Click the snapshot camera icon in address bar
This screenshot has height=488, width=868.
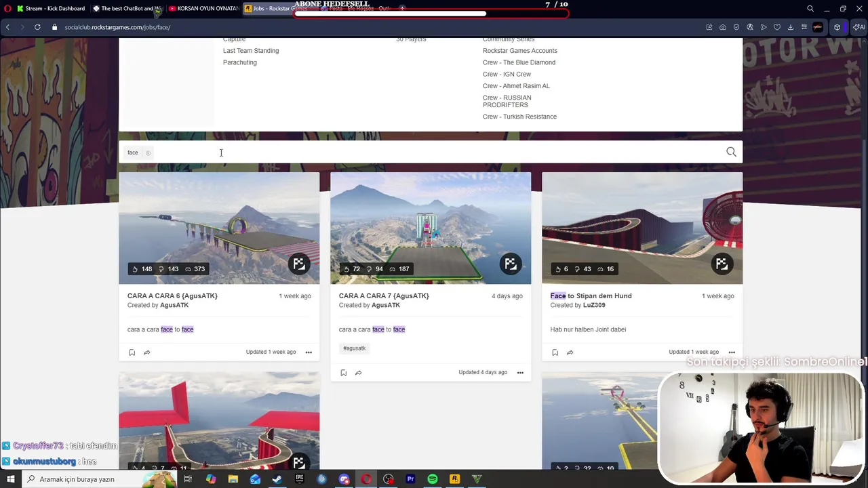tap(723, 27)
